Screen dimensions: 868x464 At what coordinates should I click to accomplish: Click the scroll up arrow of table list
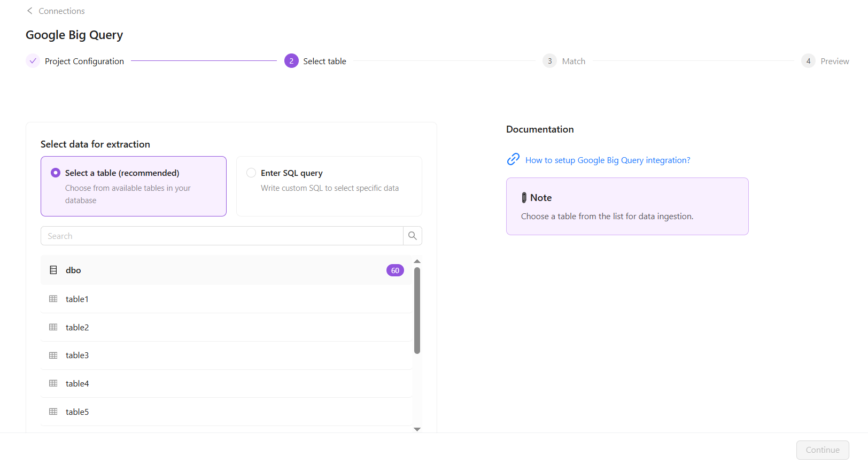417,261
